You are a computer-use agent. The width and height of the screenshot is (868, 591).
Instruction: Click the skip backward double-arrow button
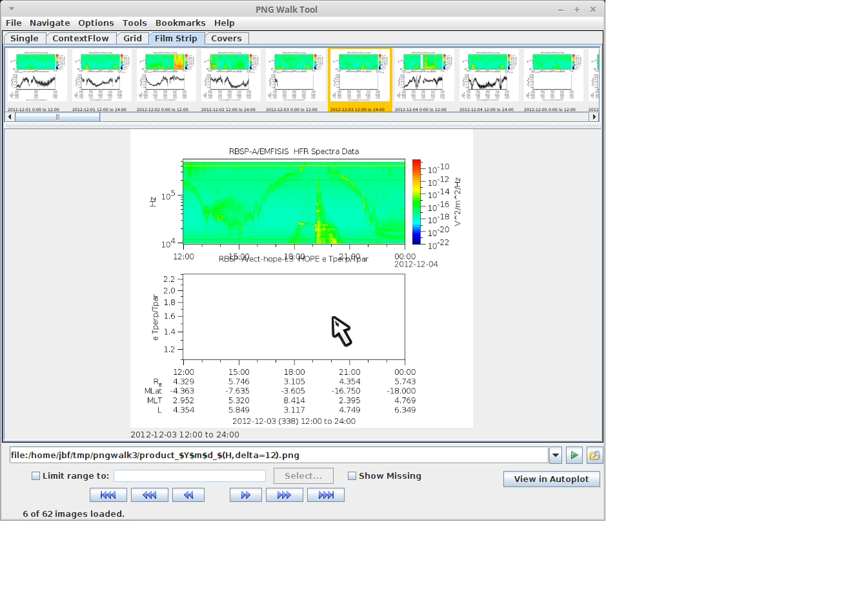click(x=149, y=495)
